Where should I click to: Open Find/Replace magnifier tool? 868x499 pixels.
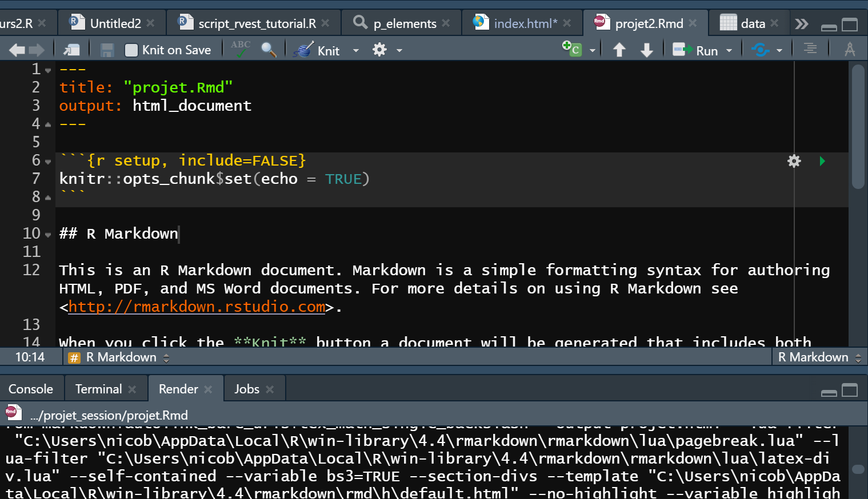269,50
